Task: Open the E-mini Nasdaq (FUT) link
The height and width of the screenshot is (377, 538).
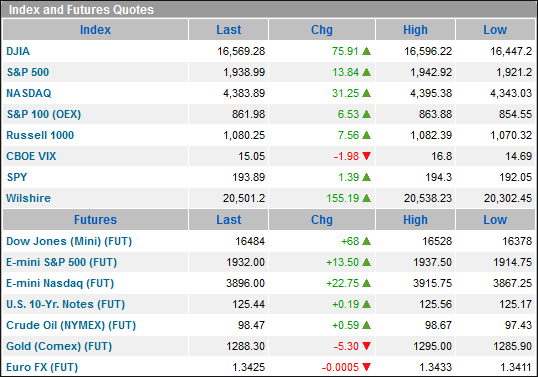Action: pos(60,283)
